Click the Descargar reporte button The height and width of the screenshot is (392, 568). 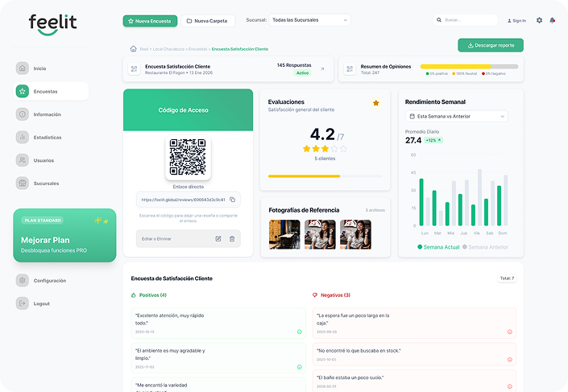tap(491, 45)
